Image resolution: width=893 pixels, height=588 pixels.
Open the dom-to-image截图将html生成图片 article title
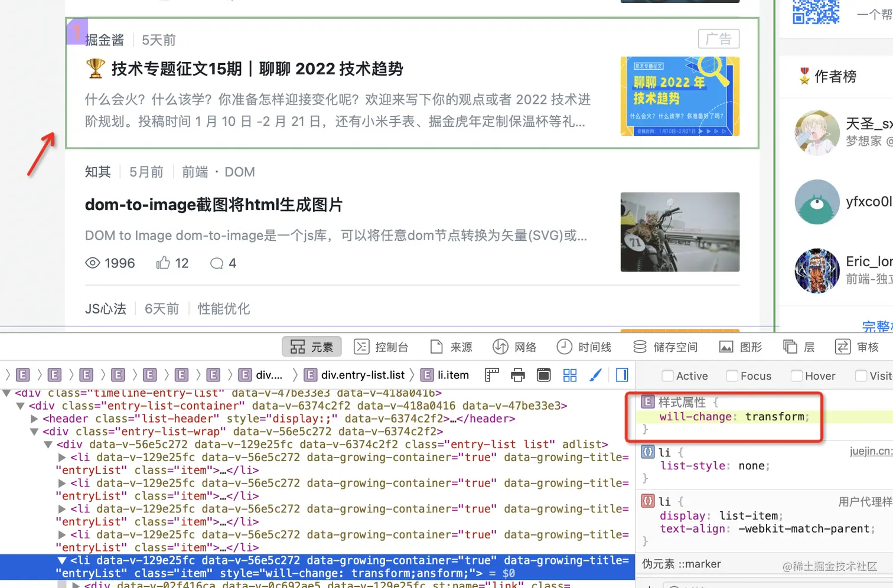point(214,205)
